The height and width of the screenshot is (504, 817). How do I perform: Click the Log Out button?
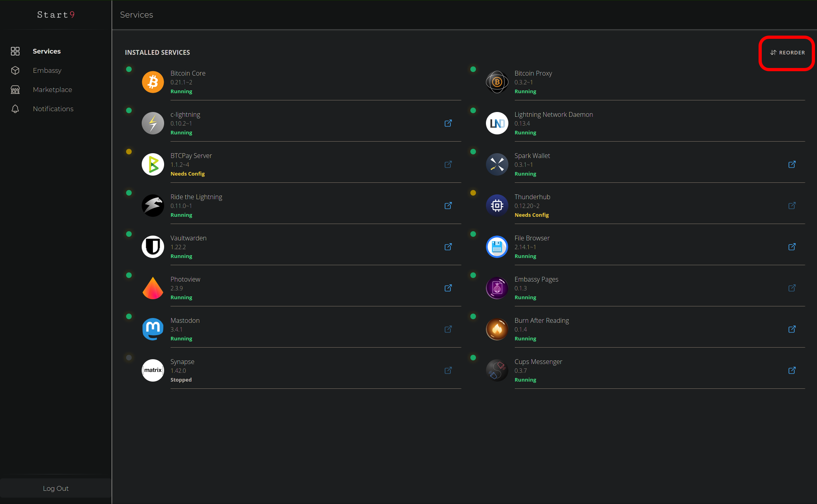click(56, 488)
